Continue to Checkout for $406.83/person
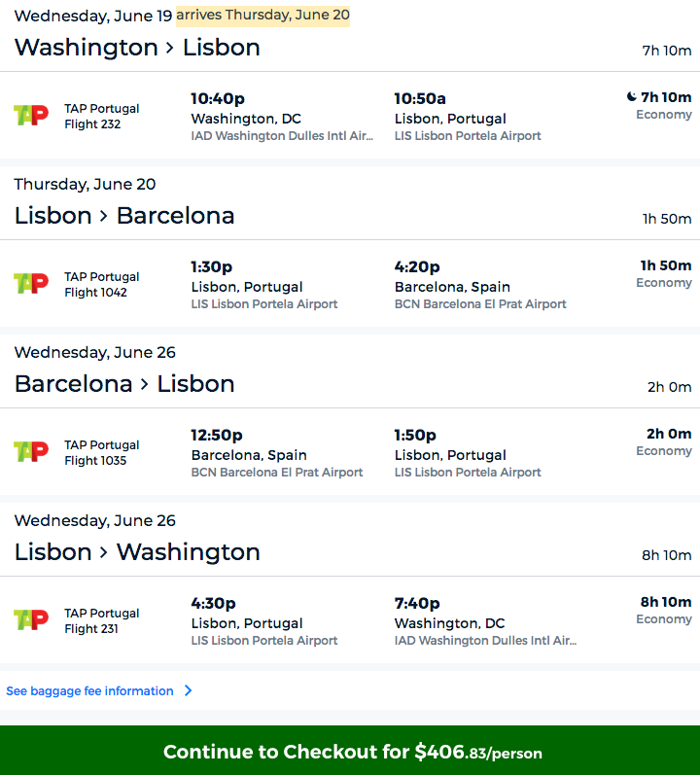 [x=350, y=751]
